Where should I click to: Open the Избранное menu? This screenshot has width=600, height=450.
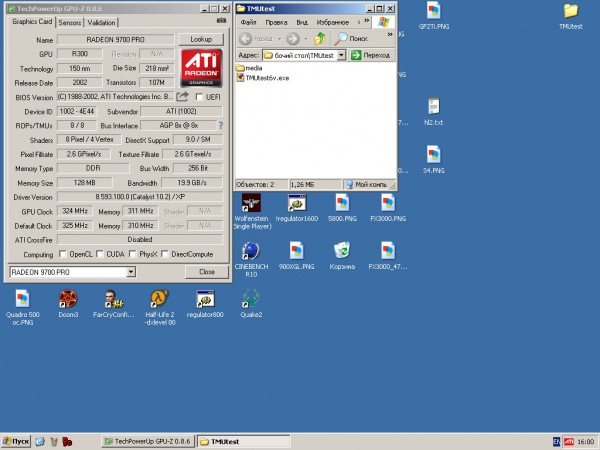tap(333, 22)
